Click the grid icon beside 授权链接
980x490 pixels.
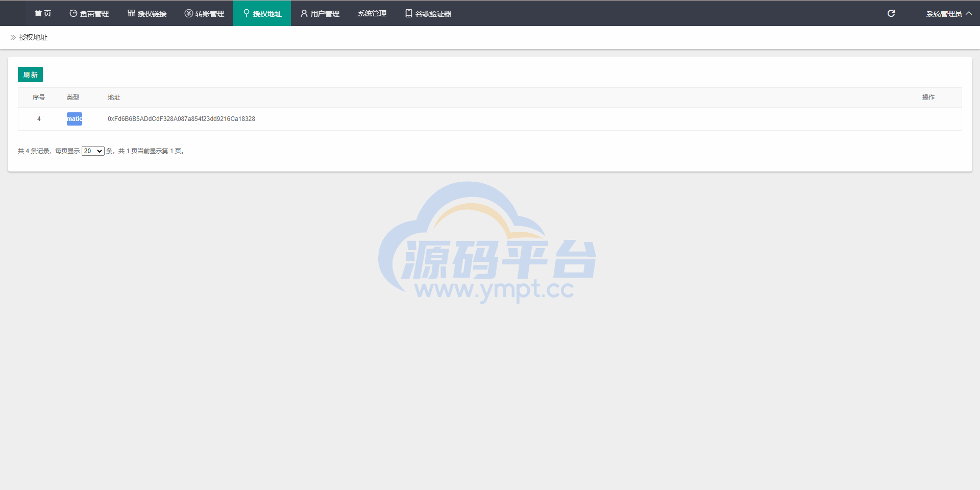[131, 13]
